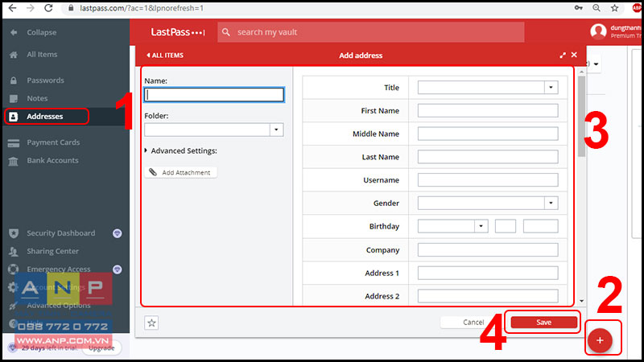This screenshot has height=362, width=644.
Task: Close the Add address dialog
Action: click(574, 55)
